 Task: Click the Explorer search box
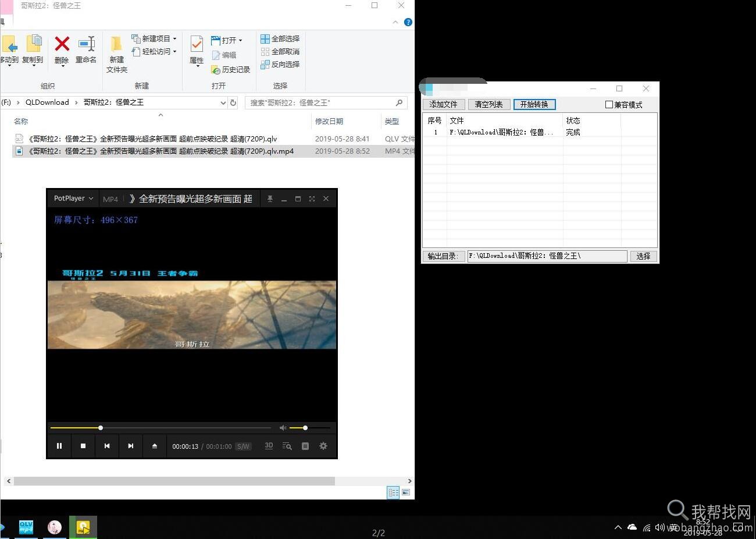pyautogui.click(x=326, y=102)
